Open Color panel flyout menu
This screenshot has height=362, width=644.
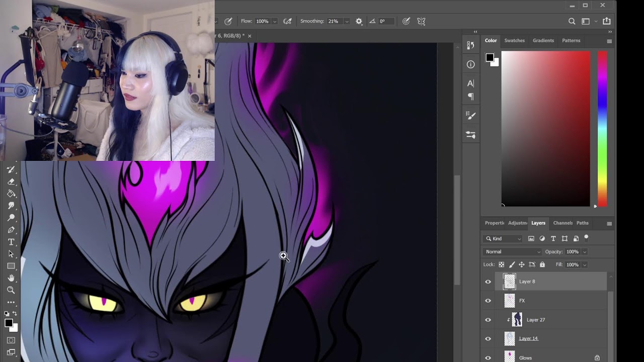[x=609, y=41]
